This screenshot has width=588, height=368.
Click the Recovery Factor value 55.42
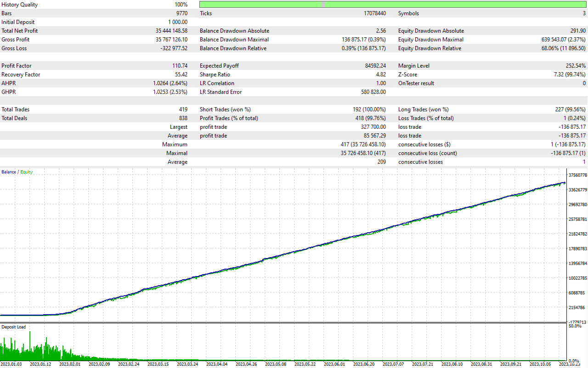coord(181,75)
